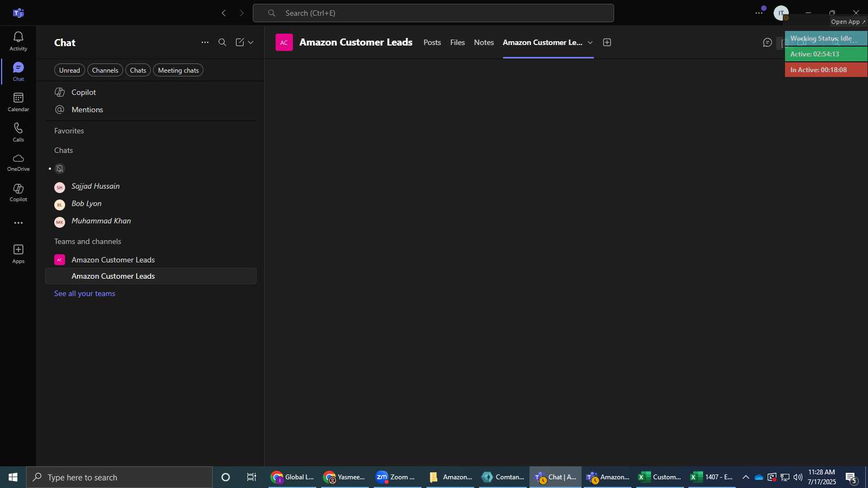Open the Calendar app in the sidebar
The height and width of the screenshot is (488, 868).
pyautogui.click(x=18, y=102)
